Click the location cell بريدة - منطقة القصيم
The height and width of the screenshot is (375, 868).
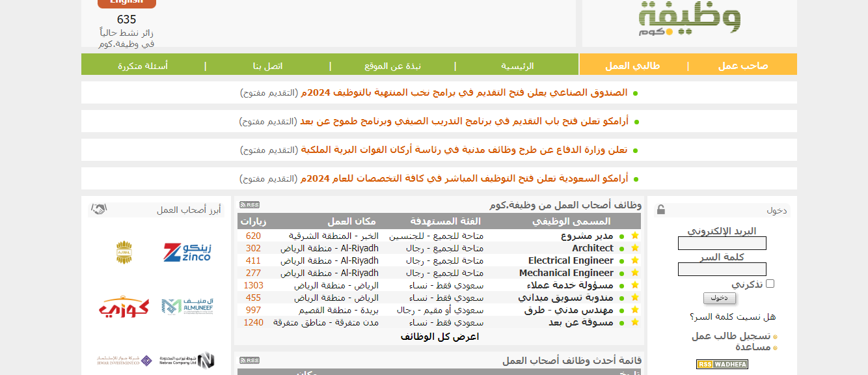[x=339, y=310]
